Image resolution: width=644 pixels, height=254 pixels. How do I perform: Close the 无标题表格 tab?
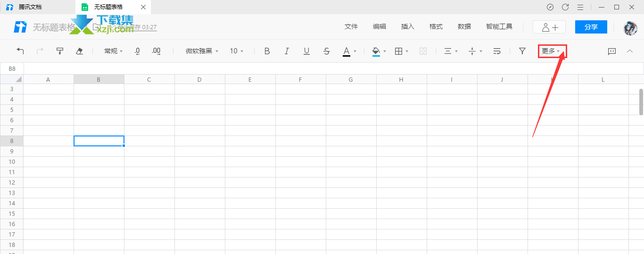(x=143, y=7)
